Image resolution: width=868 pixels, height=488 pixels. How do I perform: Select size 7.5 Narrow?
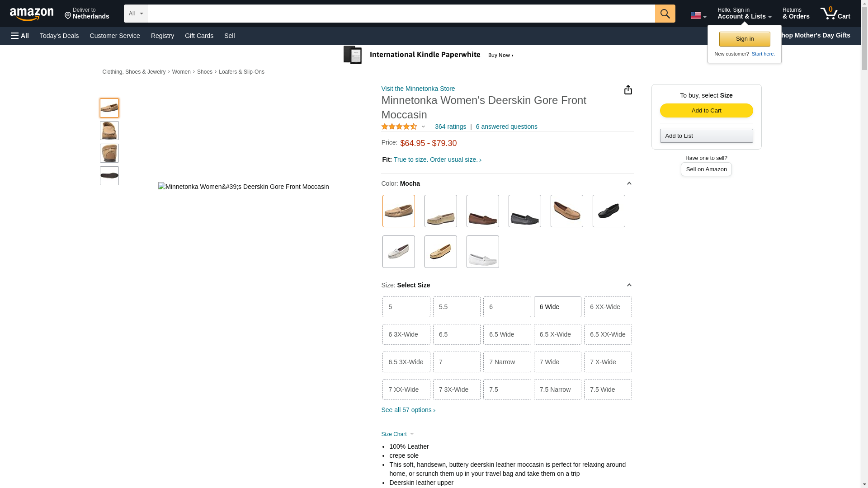[557, 389]
